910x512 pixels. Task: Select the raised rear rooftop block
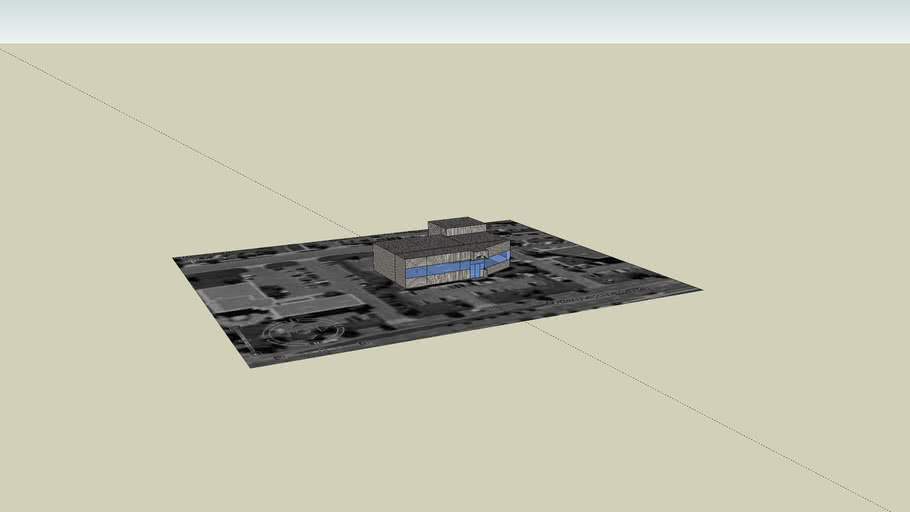click(455, 225)
